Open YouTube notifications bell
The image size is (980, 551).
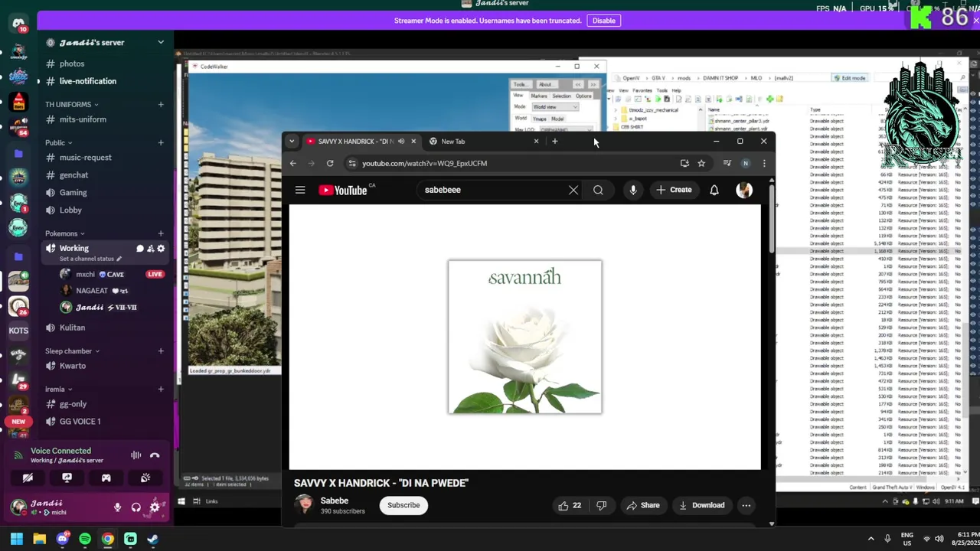pyautogui.click(x=714, y=190)
